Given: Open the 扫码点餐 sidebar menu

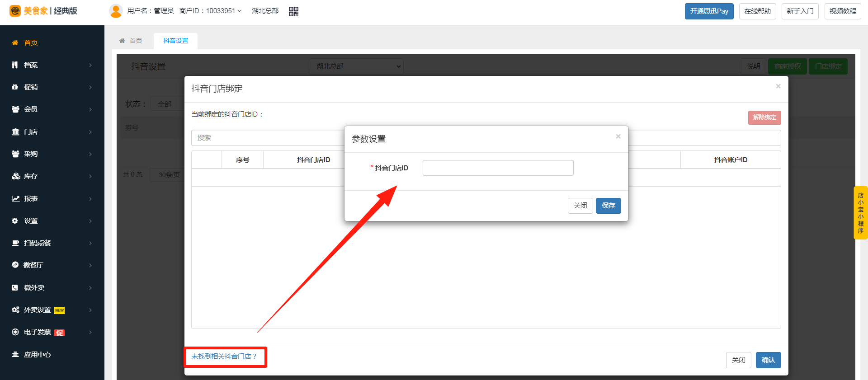Looking at the screenshot, I should 52,243.
